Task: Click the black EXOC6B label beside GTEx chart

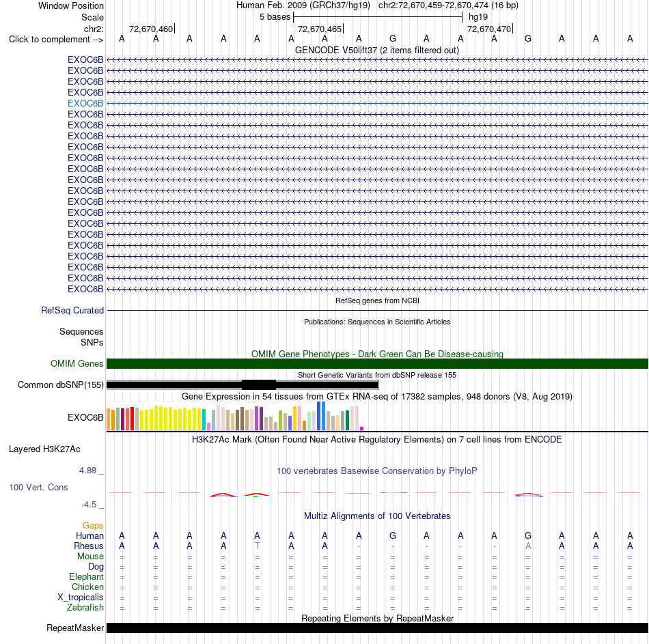Action: 85,417
